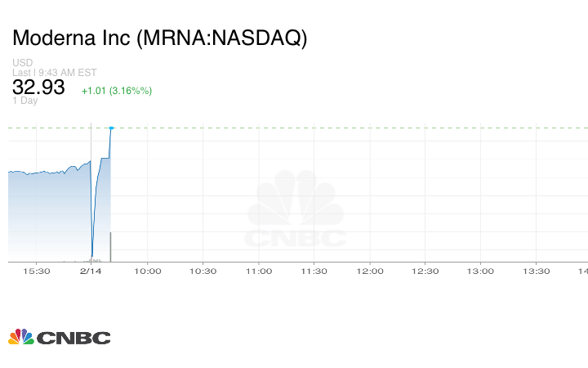Image resolution: width=588 pixels, height=368 pixels.
Task: Click the 32.93 last price value
Action: tap(38, 87)
